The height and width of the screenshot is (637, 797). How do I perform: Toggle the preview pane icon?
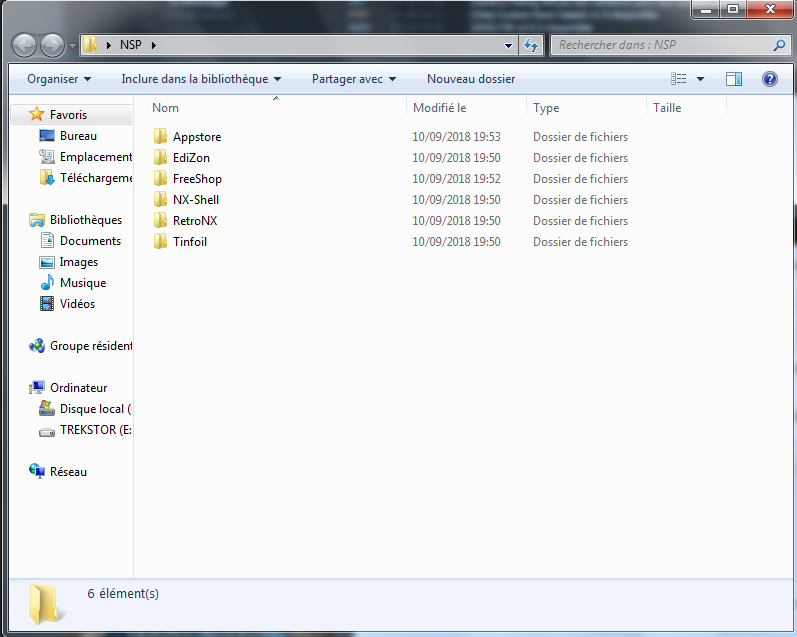(x=733, y=79)
